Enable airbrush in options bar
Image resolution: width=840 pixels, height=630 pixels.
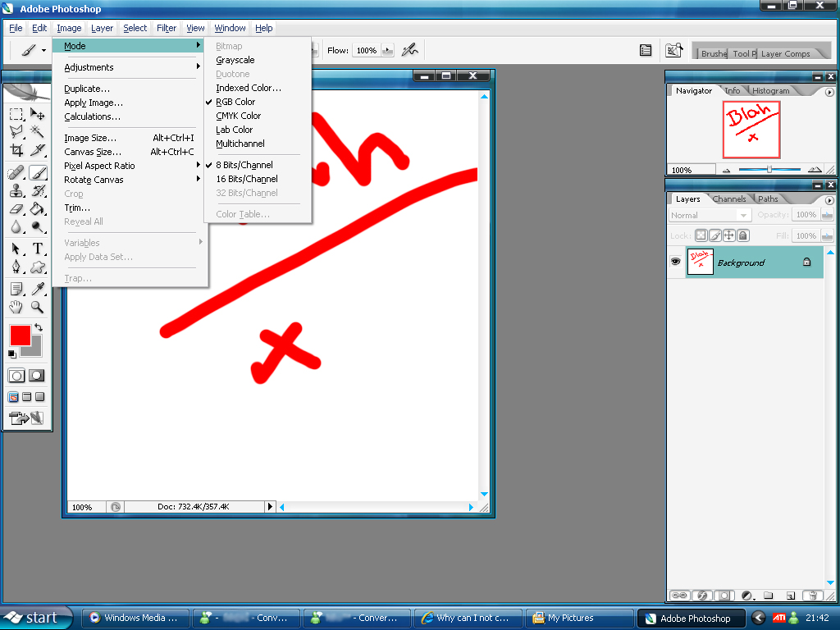[410, 50]
